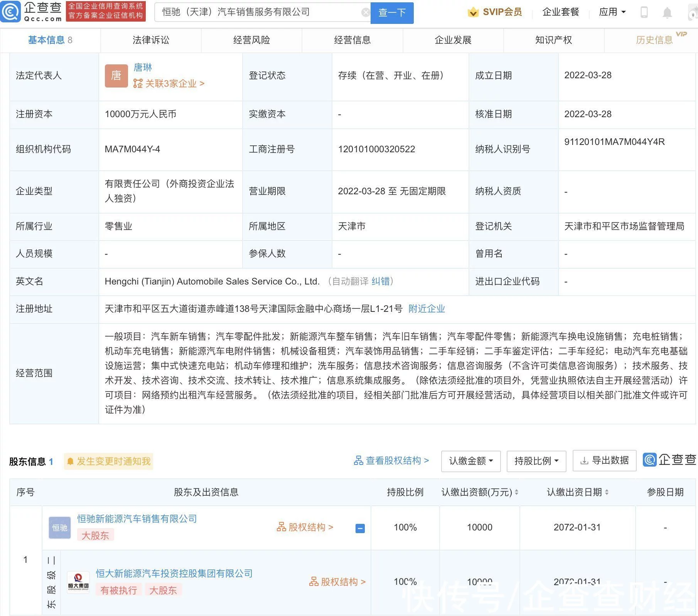Switch to the 知识产权 tab

(x=554, y=40)
